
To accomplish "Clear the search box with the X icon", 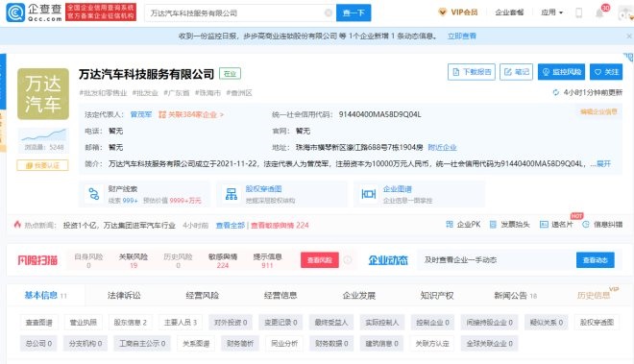I will 329,12.
